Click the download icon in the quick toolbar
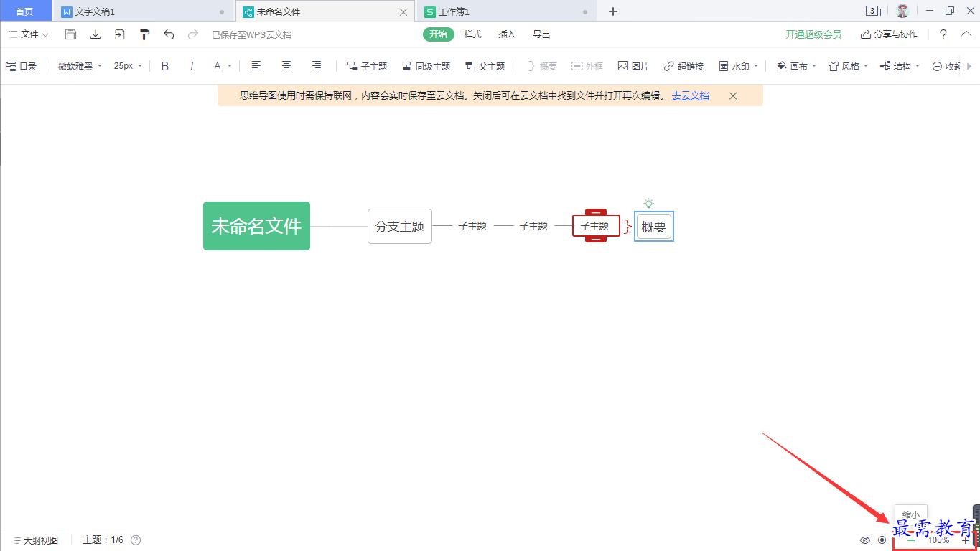Image resolution: width=980 pixels, height=551 pixels. click(95, 34)
